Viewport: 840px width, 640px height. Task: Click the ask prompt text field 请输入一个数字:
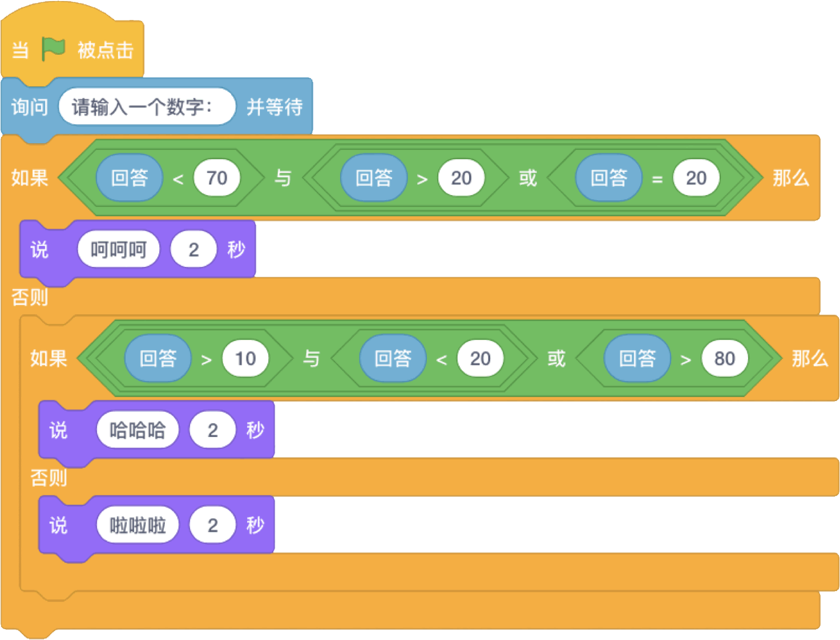(x=147, y=107)
